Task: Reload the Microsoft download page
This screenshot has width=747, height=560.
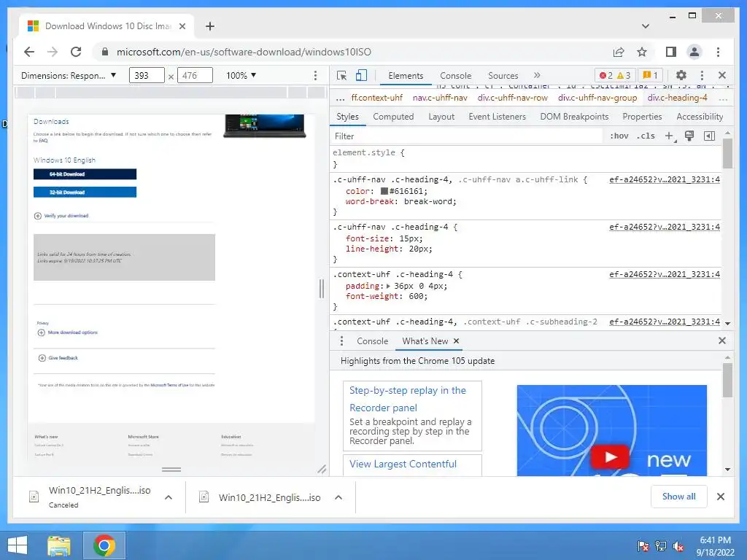Action: pos(76,52)
